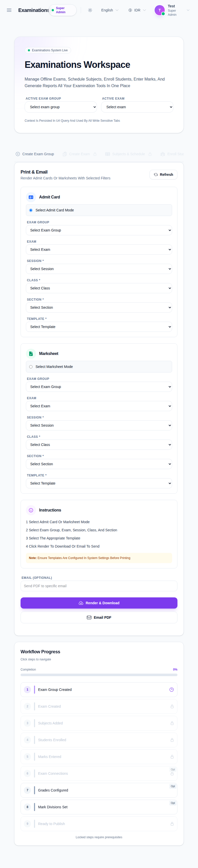Open the English language selector
The image size is (198, 868).
[x=110, y=10]
